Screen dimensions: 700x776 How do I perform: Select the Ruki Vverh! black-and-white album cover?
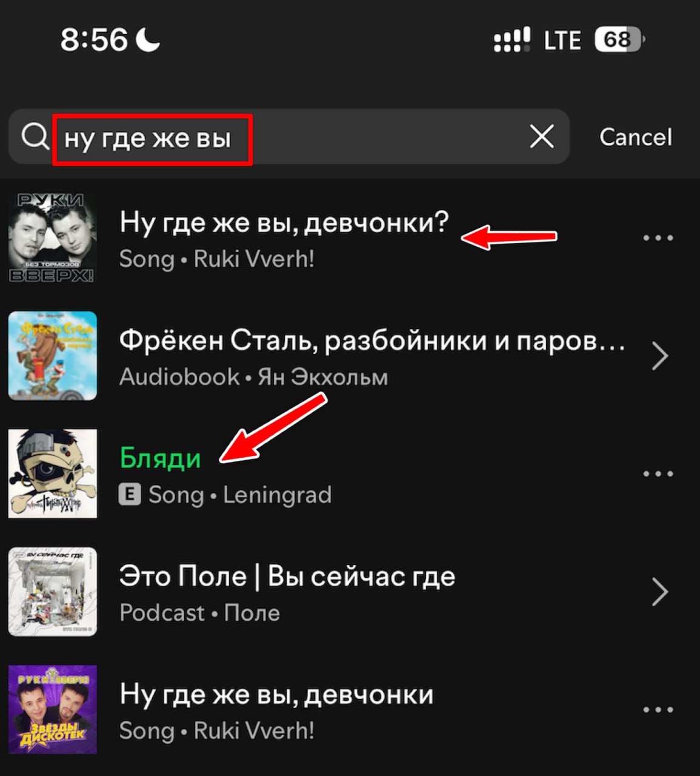tap(53, 238)
